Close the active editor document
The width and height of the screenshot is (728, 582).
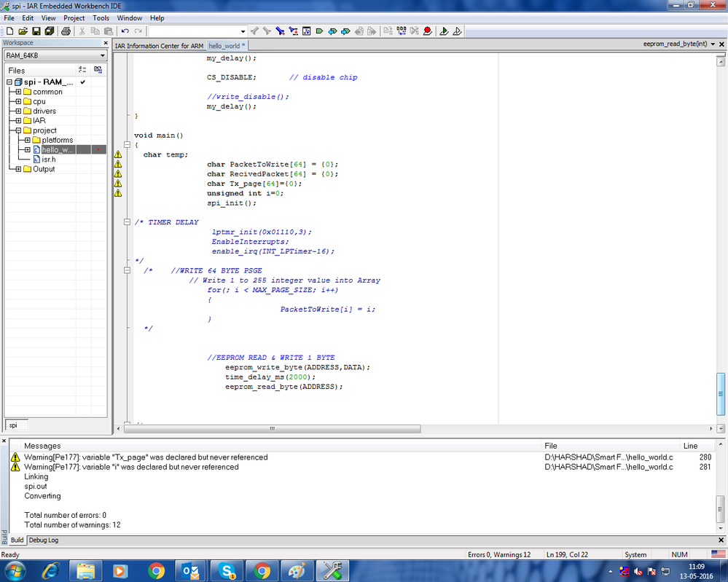[721, 44]
